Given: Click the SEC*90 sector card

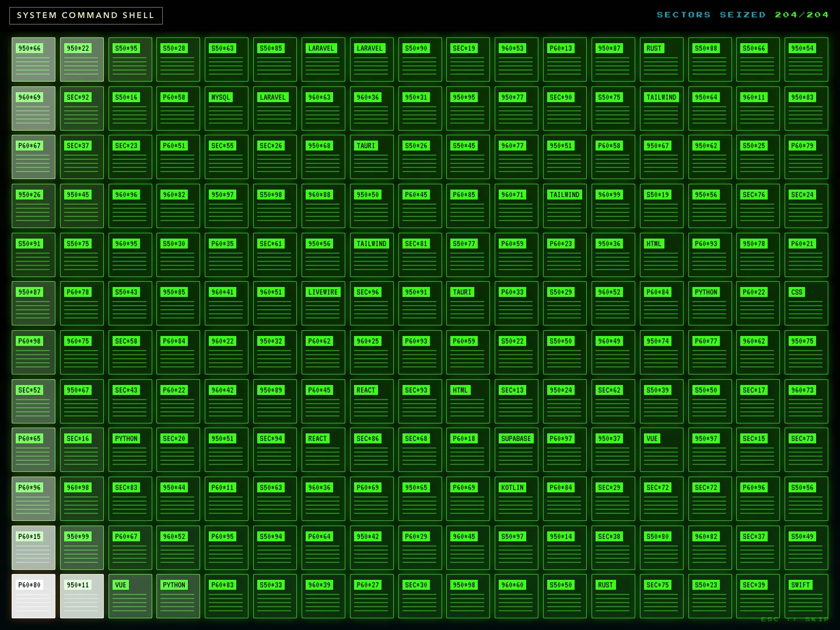Looking at the screenshot, I should pyautogui.click(x=565, y=108).
